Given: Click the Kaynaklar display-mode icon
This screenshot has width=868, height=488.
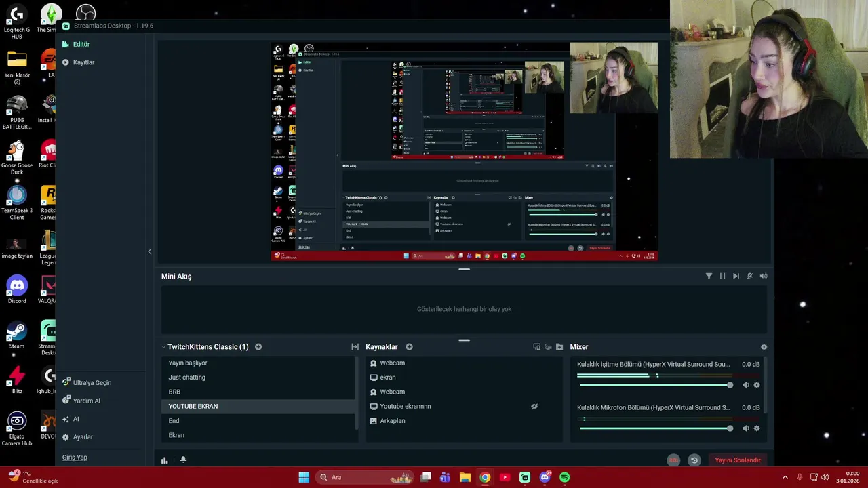Looking at the screenshot, I should coord(536,347).
